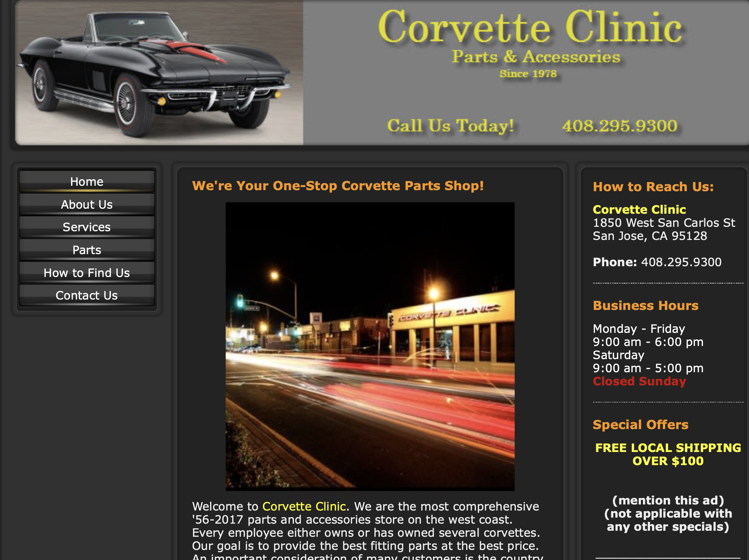The image size is (749, 560).
Task: Click the Free Local Shipping Over $100 offer
Action: click(x=667, y=454)
